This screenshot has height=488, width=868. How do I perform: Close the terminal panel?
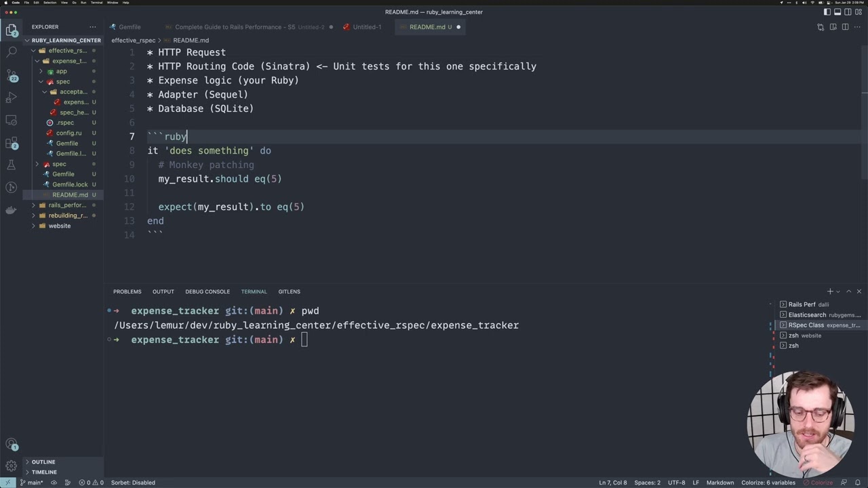pyautogui.click(x=859, y=291)
